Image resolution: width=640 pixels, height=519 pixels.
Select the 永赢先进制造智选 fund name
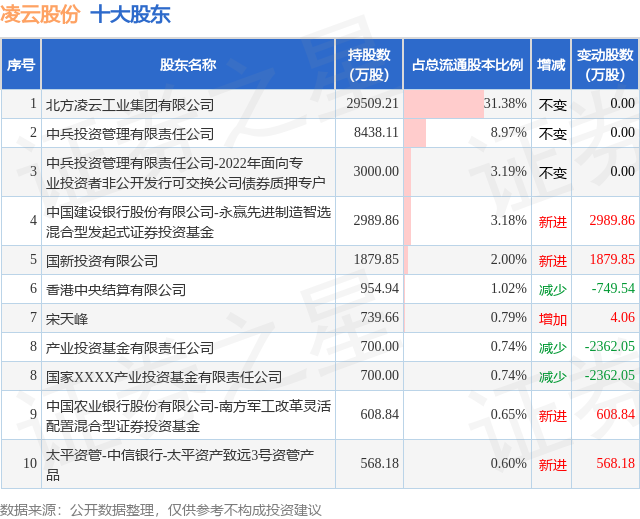point(188,222)
